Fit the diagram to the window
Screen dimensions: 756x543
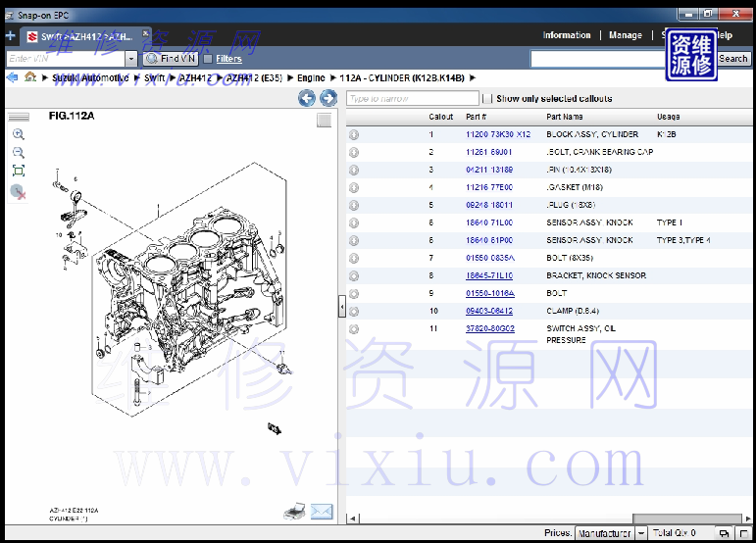tap(18, 172)
